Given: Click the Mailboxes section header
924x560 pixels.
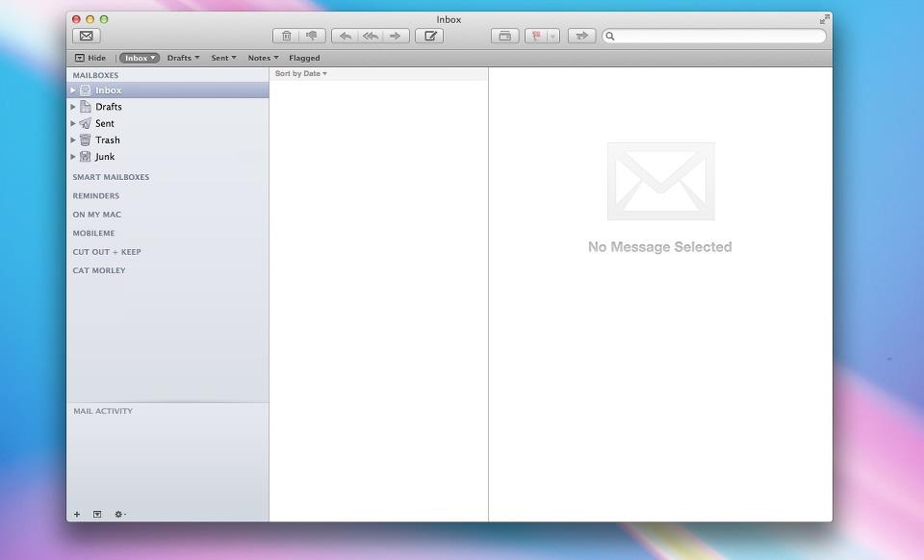Looking at the screenshot, I should tap(95, 75).
